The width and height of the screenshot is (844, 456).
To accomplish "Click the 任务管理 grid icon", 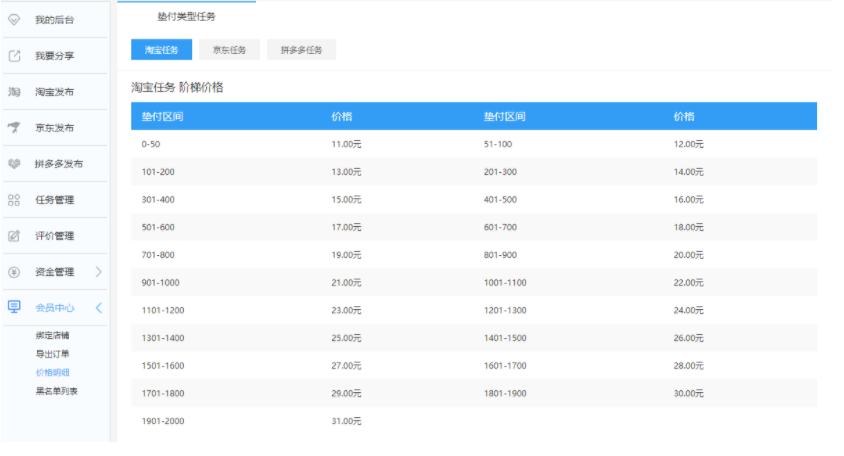I will tap(14, 200).
